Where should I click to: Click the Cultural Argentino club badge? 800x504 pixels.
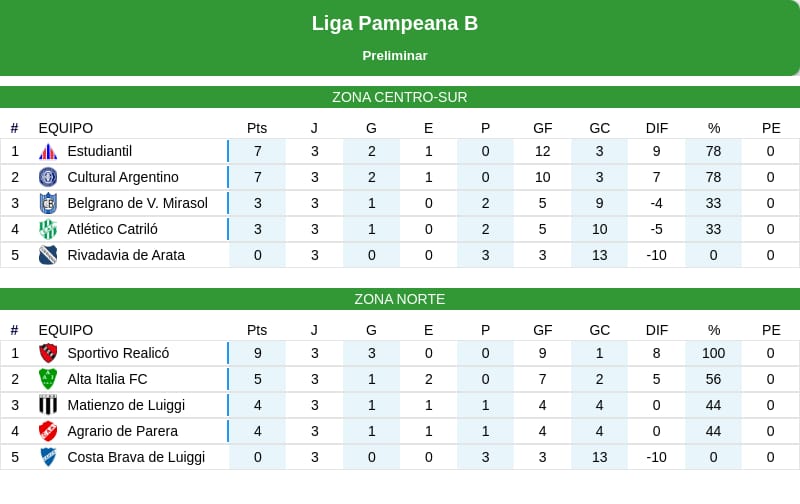point(48,178)
